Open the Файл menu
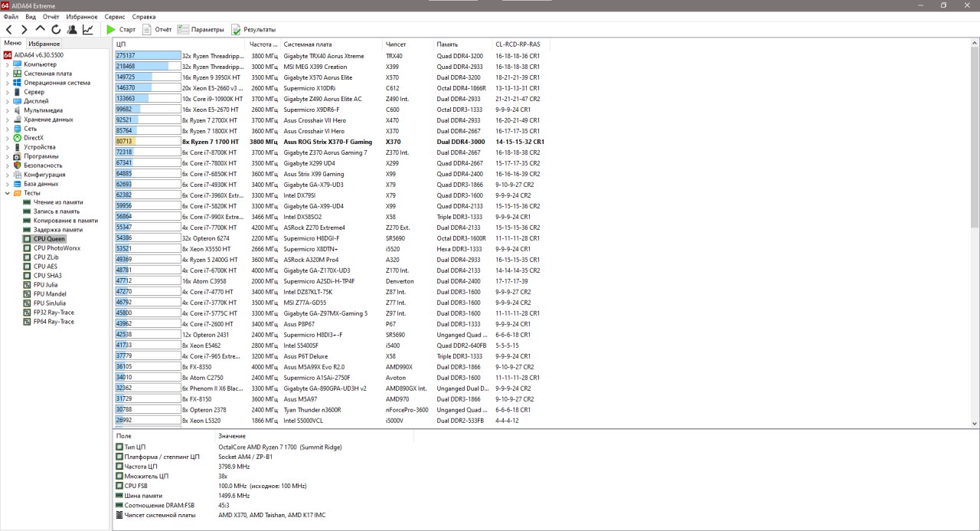The image size is (980, 531). click(x=11, y=16)
